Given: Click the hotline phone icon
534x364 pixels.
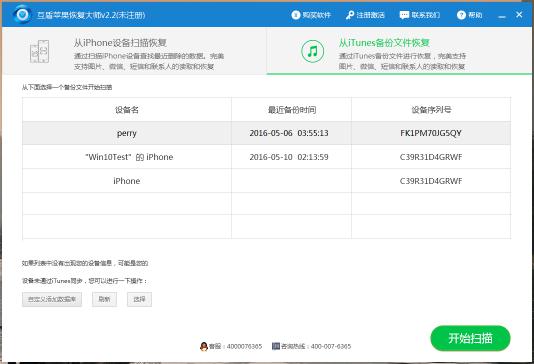Looking at the screenshot, I should pyautogui.click(x=276, y=346).
